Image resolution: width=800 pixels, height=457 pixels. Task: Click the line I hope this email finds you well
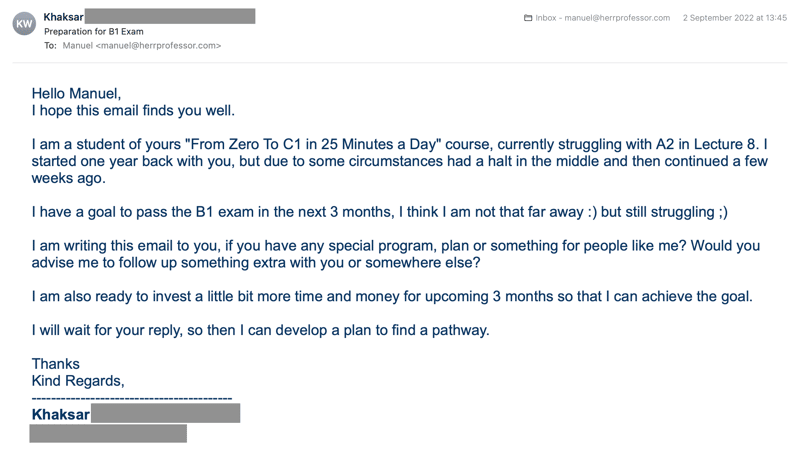click(x=133, y=110)
